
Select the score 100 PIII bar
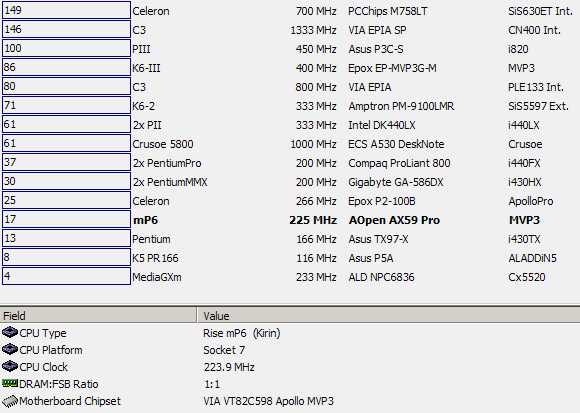66,48
